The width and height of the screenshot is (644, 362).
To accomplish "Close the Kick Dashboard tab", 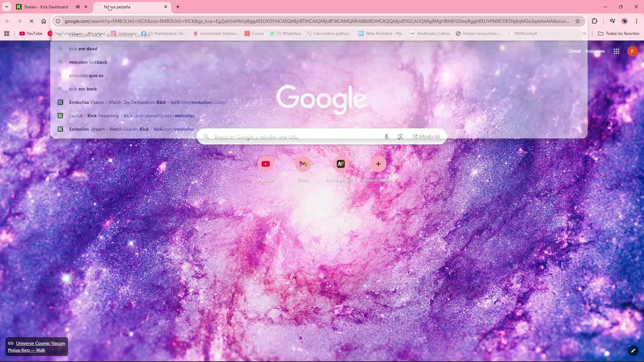I will (x=86, y=7).
